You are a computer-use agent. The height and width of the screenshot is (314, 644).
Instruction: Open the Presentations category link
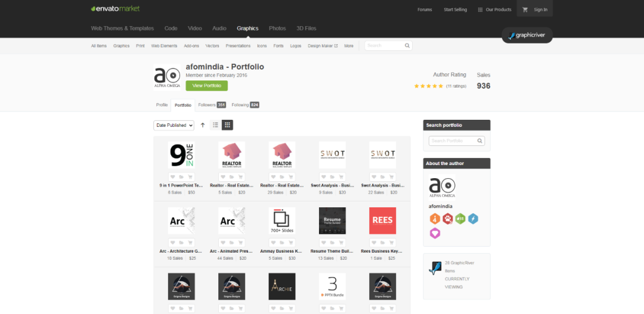click(238, 46)
